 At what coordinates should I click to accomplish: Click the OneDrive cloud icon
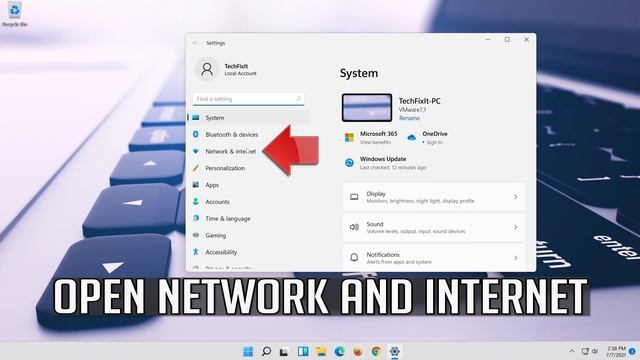(x=412, y=138)
